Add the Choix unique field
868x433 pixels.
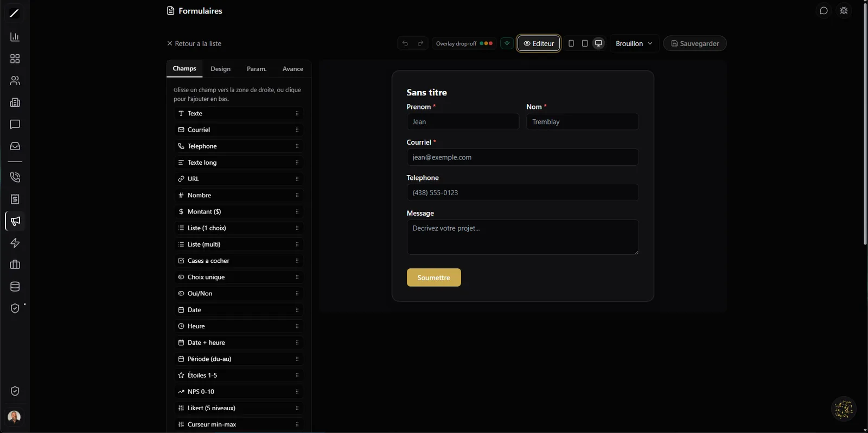[x=239, y=277]
